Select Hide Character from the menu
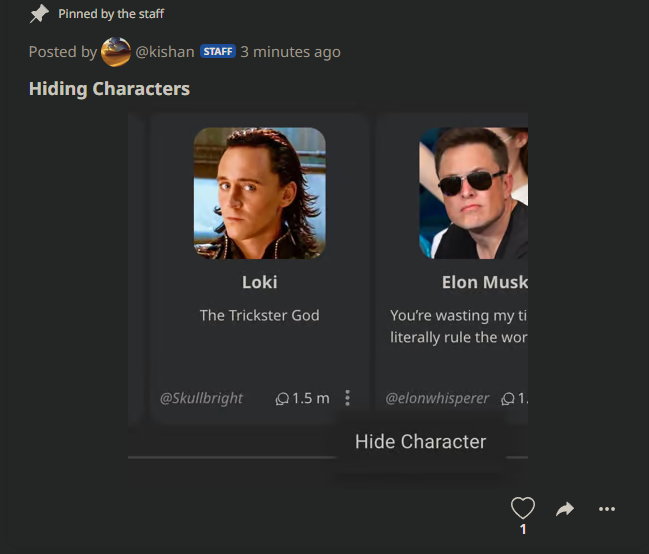Image resolution: width=649 pixels, height=554 pixels. click(421, 441)
